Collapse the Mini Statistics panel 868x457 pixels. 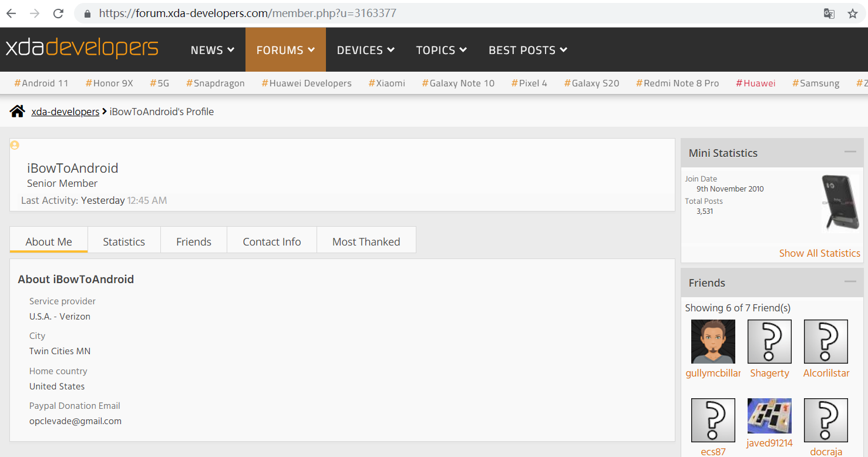tap(850, 152)
